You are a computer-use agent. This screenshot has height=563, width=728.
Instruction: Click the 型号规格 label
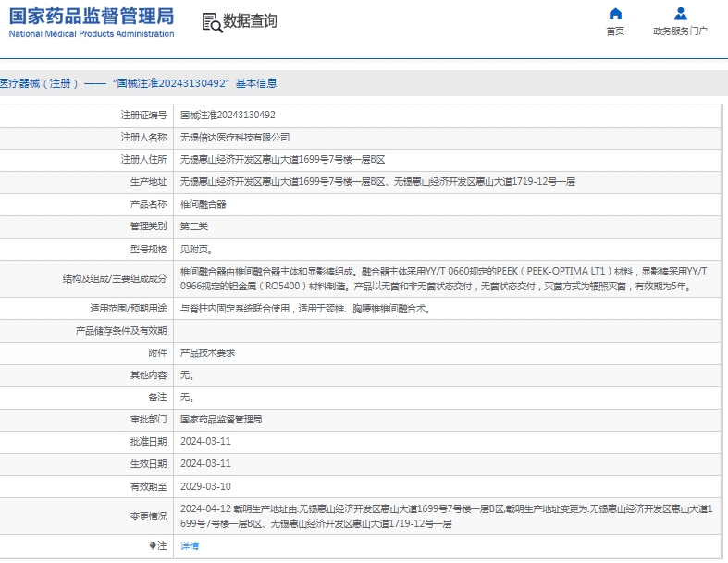pos(148,250)
